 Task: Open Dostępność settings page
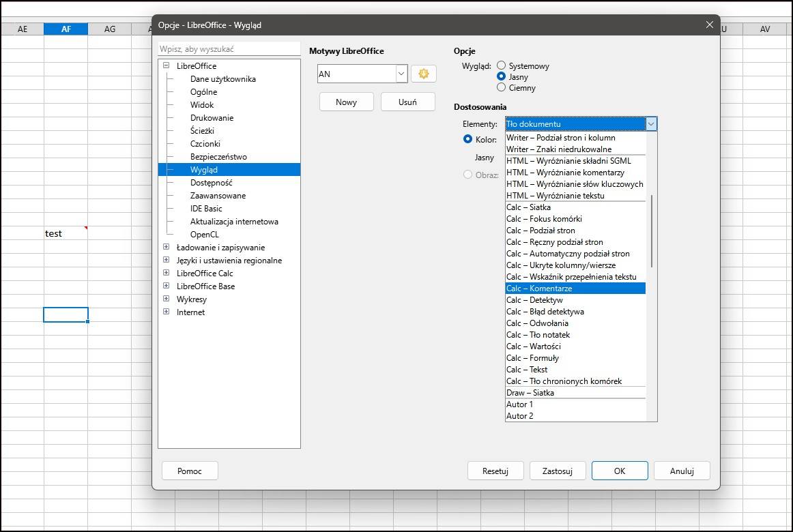[x=212, y=183]
